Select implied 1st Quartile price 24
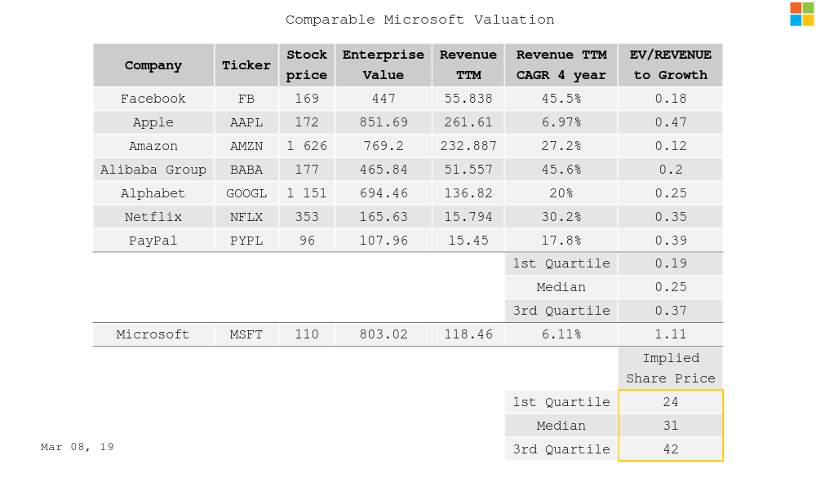 pyautogui.click(x=670, y=402)
